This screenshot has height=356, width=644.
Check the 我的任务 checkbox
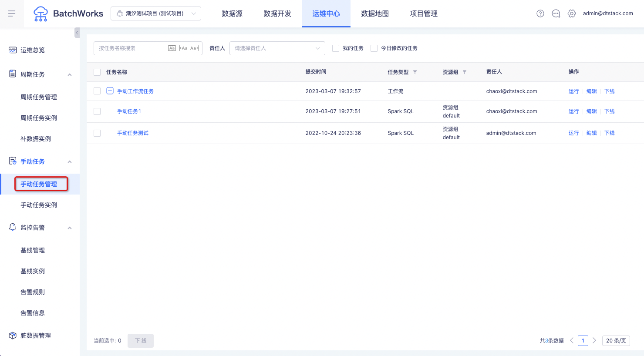click(336, 48)
